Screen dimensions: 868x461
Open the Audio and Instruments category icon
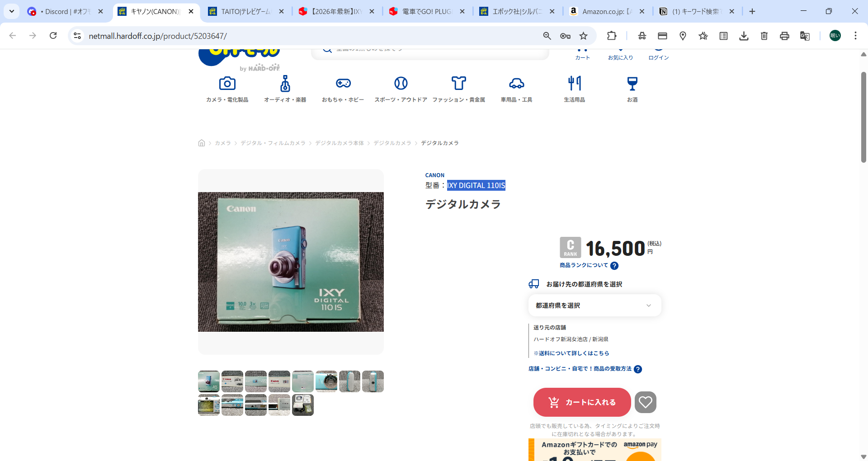coord(285,84)
